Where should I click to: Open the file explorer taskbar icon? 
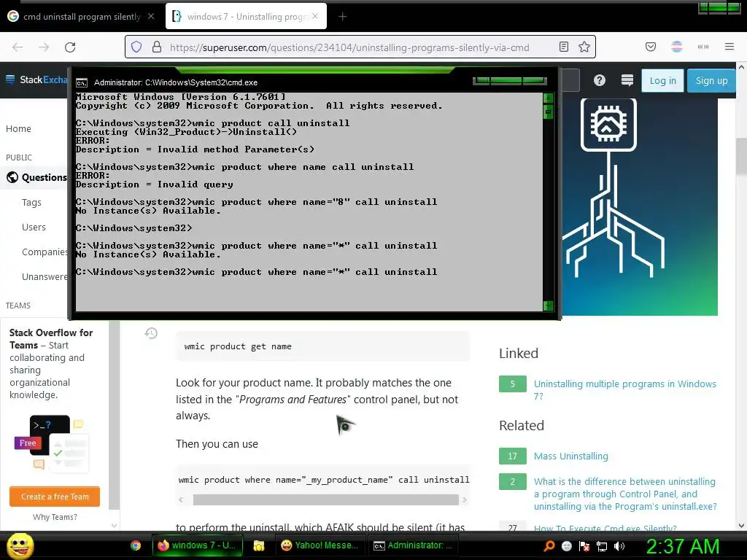click(259, 545)
